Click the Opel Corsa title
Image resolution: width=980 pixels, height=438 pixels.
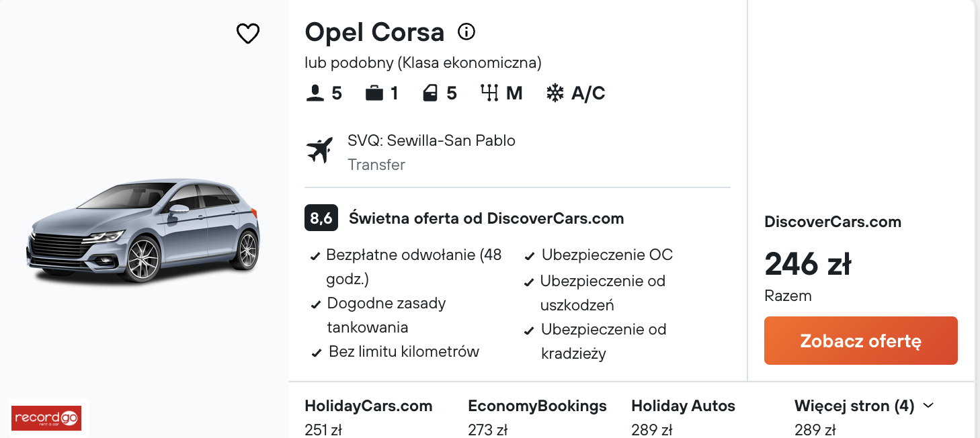(374, 32)
